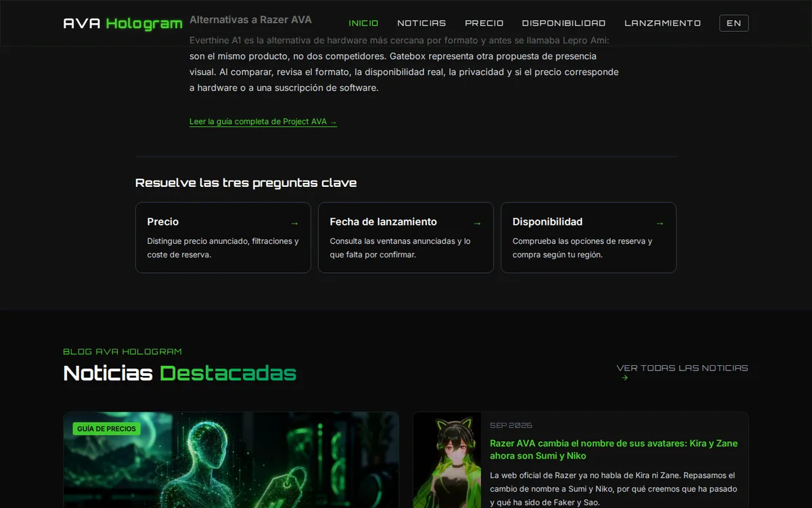Open the holographic figure featured article image
Image resolution: width=812 pixels, height=508 pixels.
point(231,460)
